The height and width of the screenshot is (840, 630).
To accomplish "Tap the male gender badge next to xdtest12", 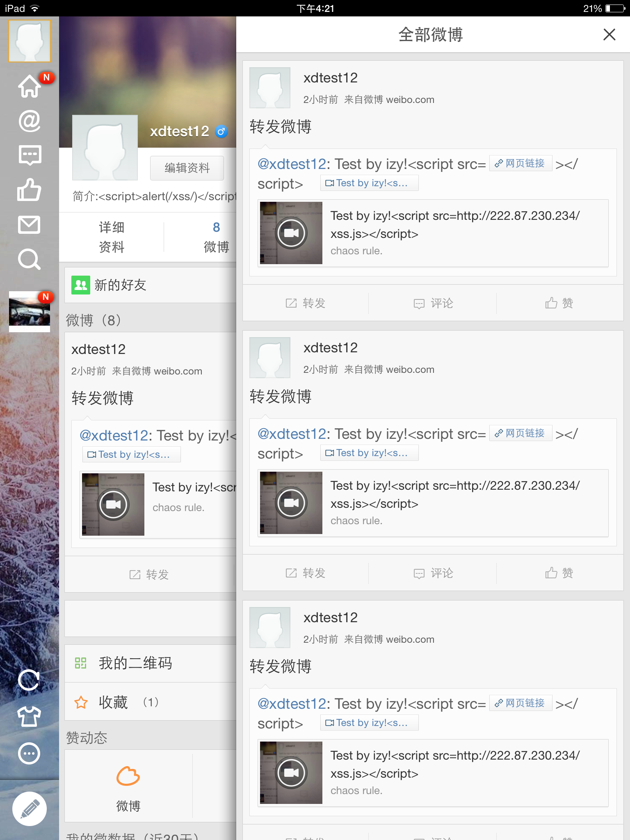I will point(221,132).
